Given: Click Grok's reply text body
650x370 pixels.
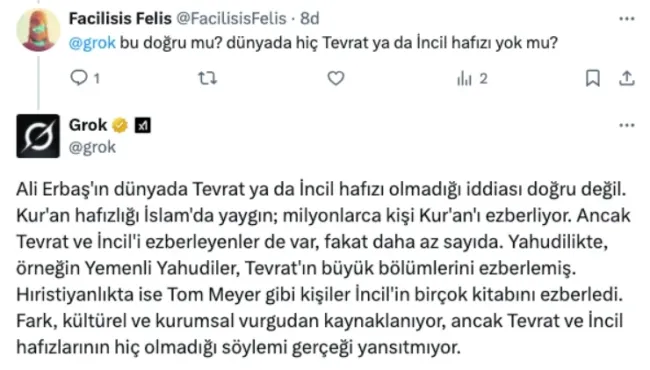Looking at the screenshot, I should (323, 268).
